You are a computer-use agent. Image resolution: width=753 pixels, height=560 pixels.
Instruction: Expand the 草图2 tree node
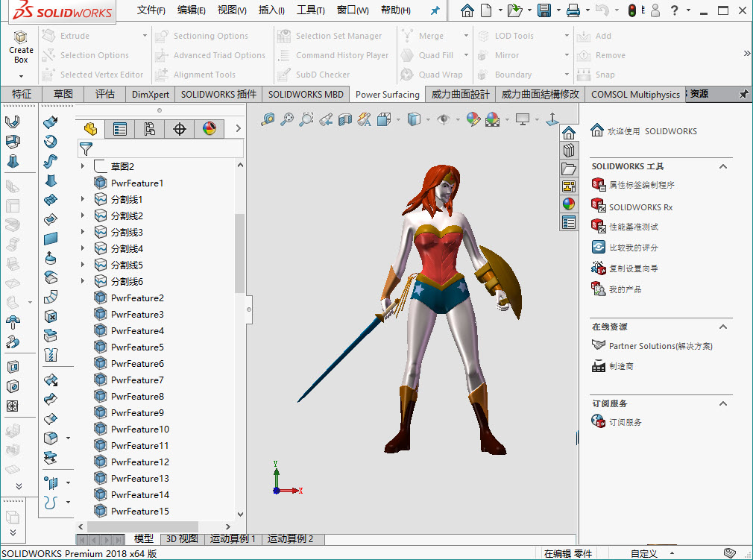(x=83, y=166)
